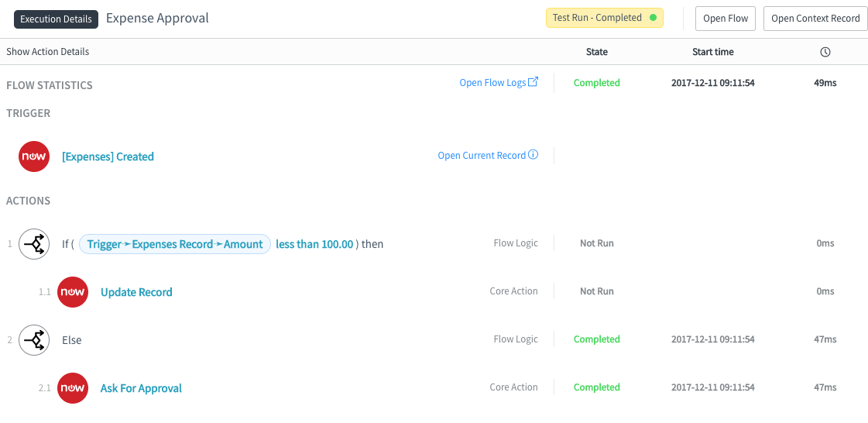Click the 47ms duration of the Else row
This screenshot has width=868, height=423.
[x=825, y=339]
